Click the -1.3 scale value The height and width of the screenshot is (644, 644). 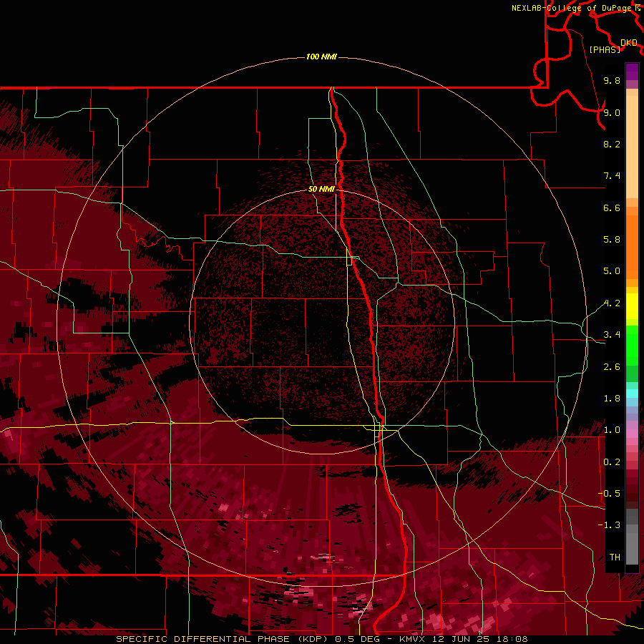pos(609,525)
